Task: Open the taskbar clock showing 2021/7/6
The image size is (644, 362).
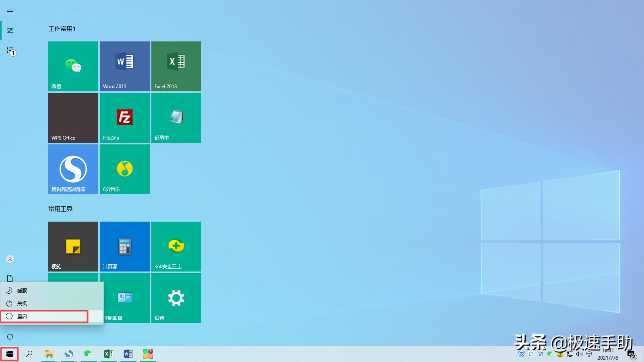Action: pos(608,354)
